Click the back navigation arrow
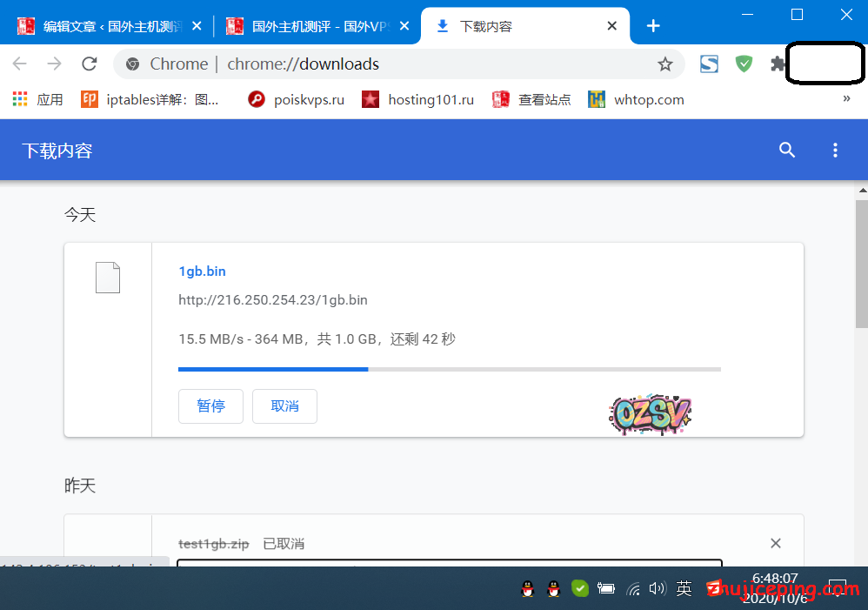The width and height of the screenshot is (868, 610). (x=20, y=64)
